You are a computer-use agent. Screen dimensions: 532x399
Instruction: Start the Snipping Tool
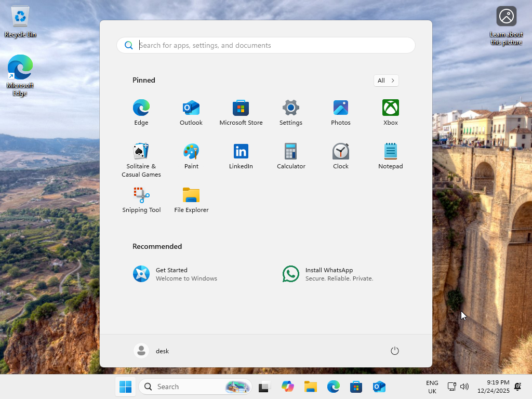pyautogui.click(x=141, y=199)
